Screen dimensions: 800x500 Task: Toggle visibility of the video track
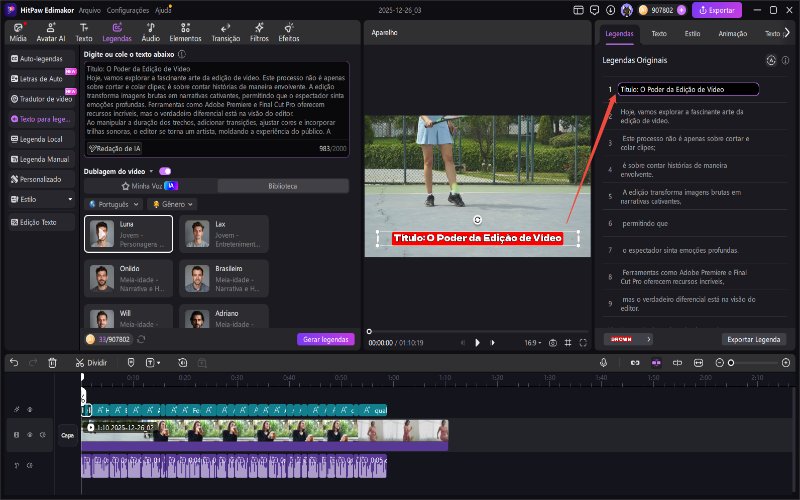point(30,435)
